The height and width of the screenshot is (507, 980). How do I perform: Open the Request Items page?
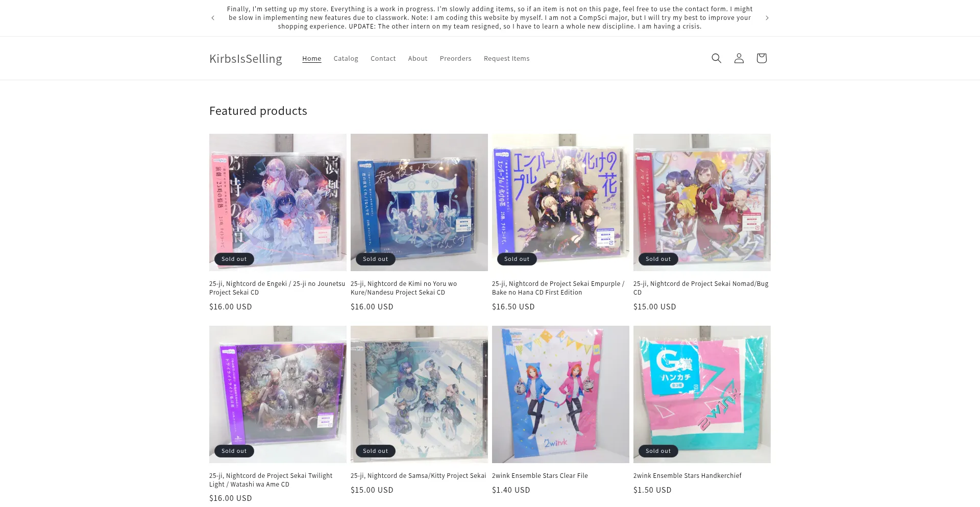click(x=506, y=59)
